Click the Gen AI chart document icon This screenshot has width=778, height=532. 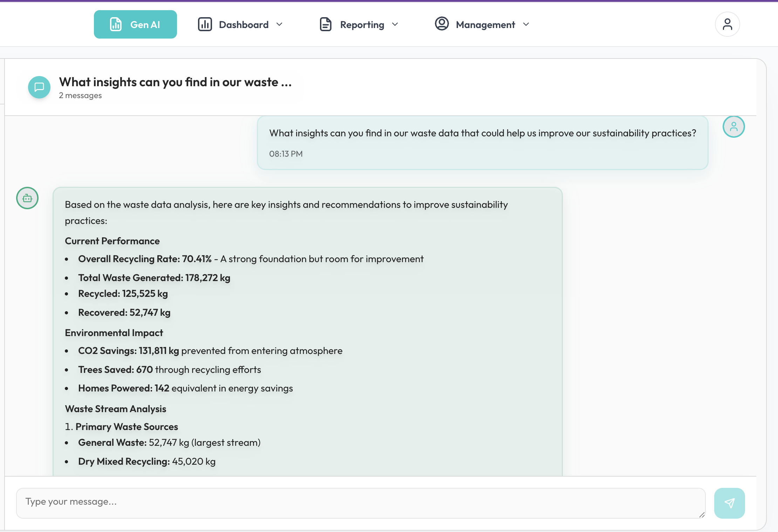point(116,25)
